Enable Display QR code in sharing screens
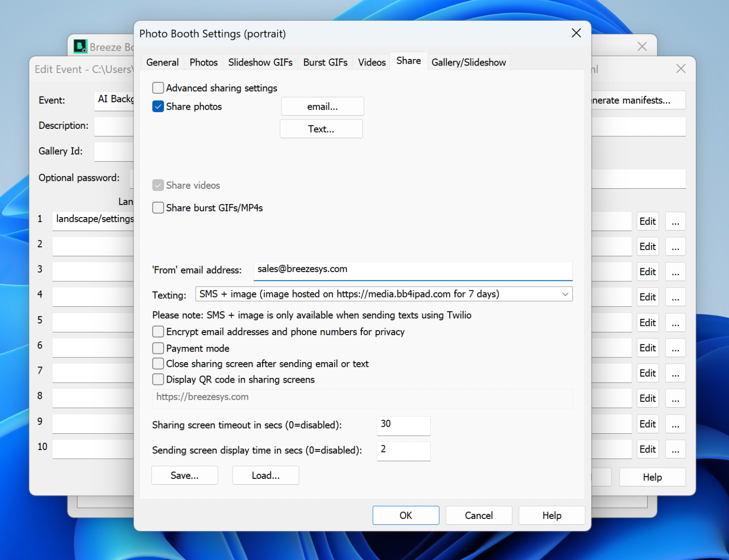 [158, 380]
